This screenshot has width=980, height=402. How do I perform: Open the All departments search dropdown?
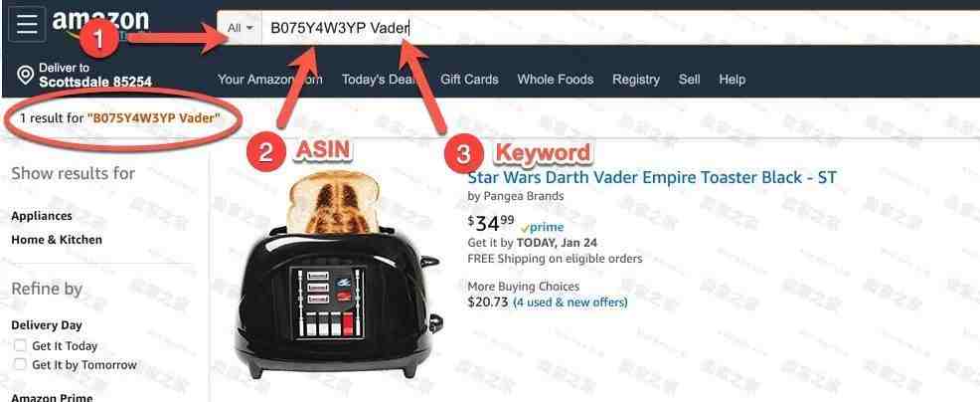tap(240, 28)
